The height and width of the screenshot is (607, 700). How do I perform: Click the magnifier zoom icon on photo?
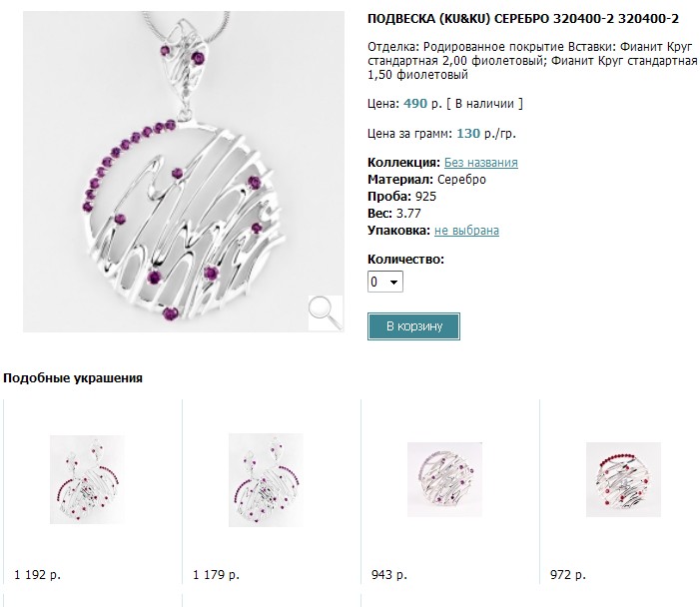pyautogui.click(x=324, y=311)
